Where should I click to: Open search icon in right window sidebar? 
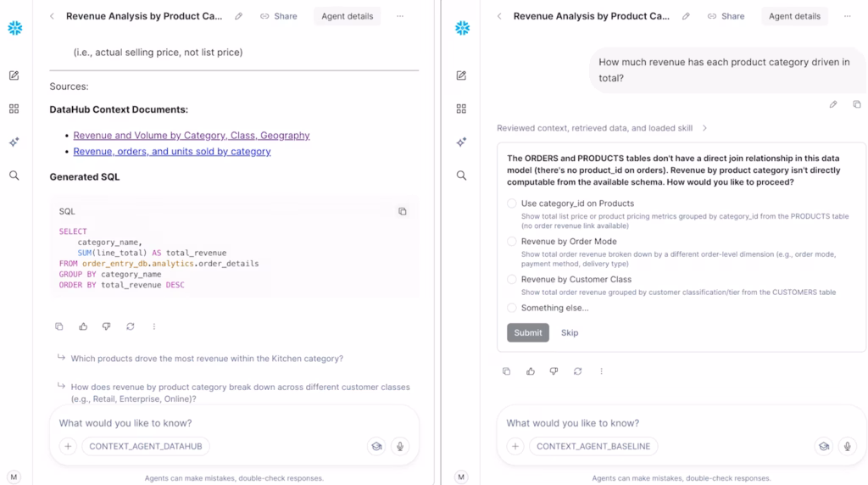(461, 176)
